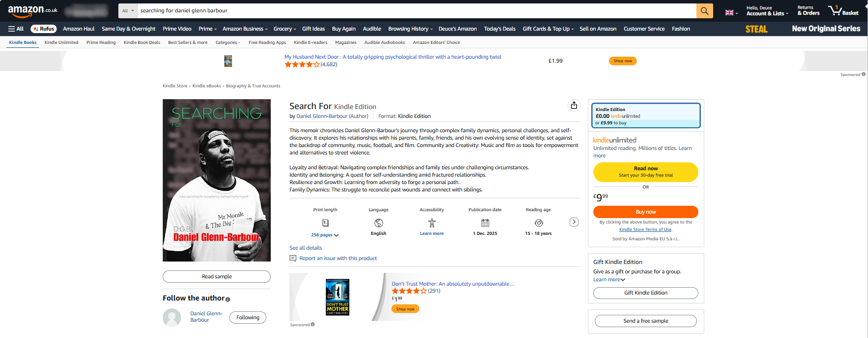Click the Biography & True Accounts breadcrumb
This screenshot has height=338, width=868.
point(253,86)
